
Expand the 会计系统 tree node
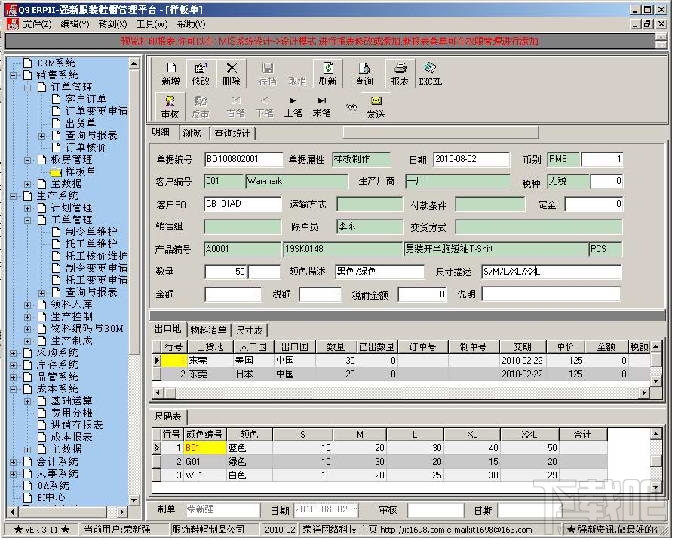click(x=14, y=460)
